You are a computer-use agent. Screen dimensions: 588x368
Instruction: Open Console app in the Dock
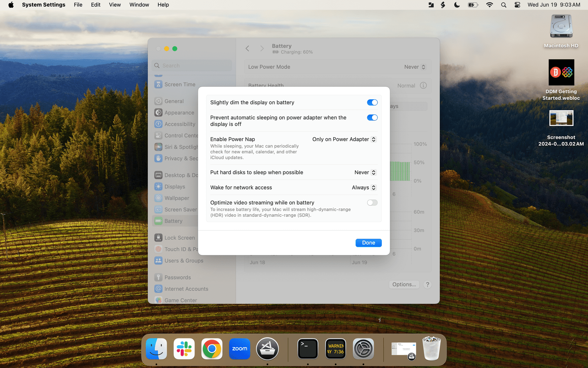(x=336, y=349)
